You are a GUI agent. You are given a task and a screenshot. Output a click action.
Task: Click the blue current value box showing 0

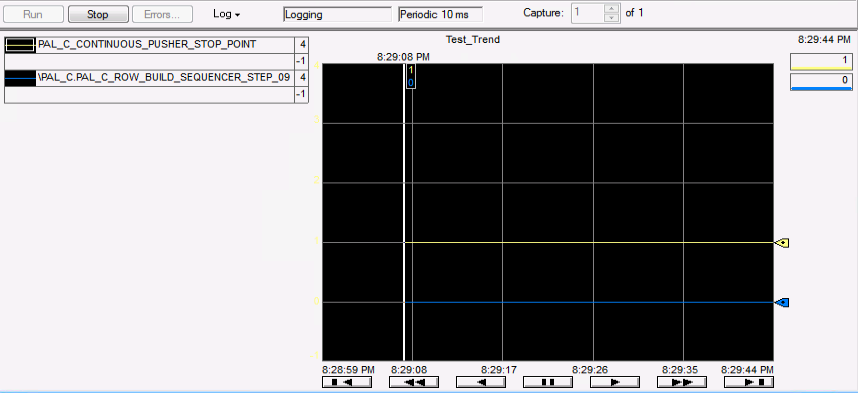pyautogui.click(x=821, y=82)
